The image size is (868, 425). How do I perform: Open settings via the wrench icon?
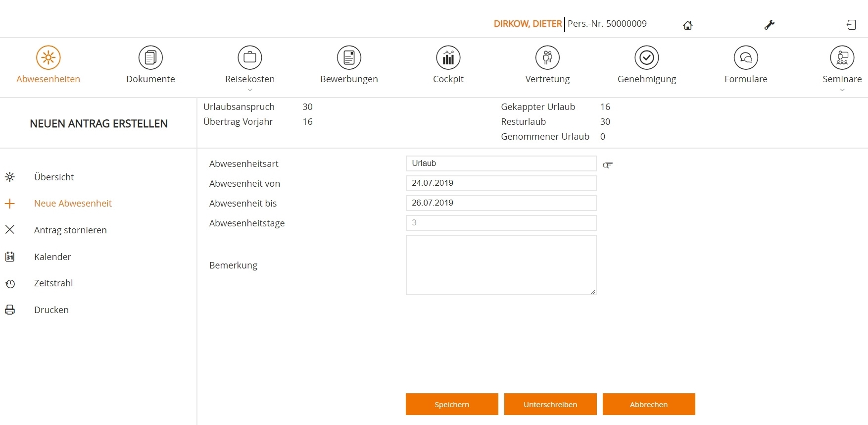click(x=769, y=25)
